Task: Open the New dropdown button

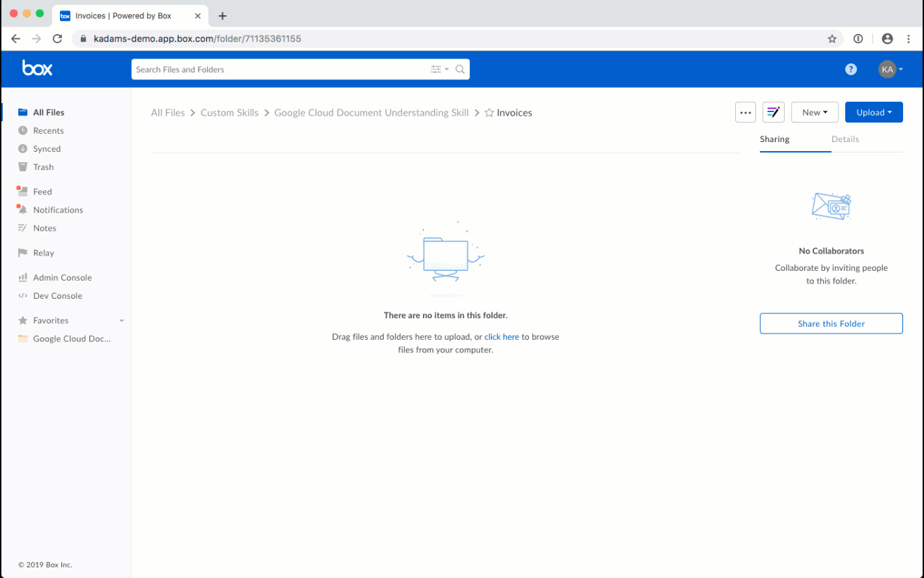Action: coord(815,112)
